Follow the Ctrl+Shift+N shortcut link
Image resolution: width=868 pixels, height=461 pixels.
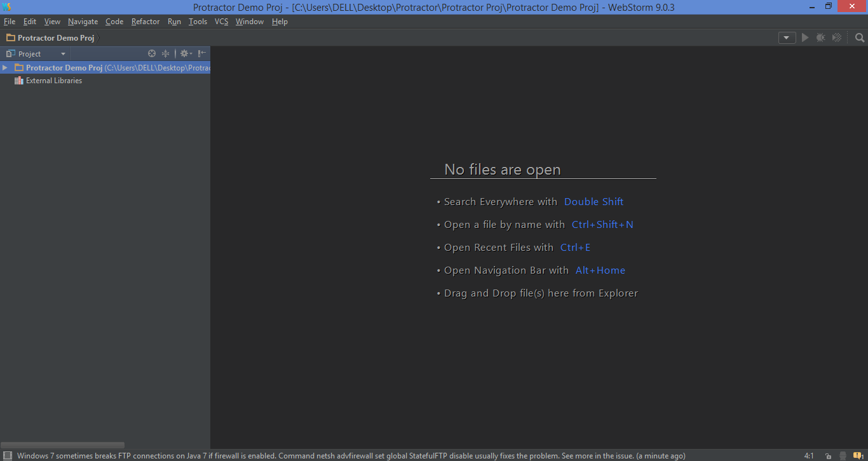click(x=602, y=224)
